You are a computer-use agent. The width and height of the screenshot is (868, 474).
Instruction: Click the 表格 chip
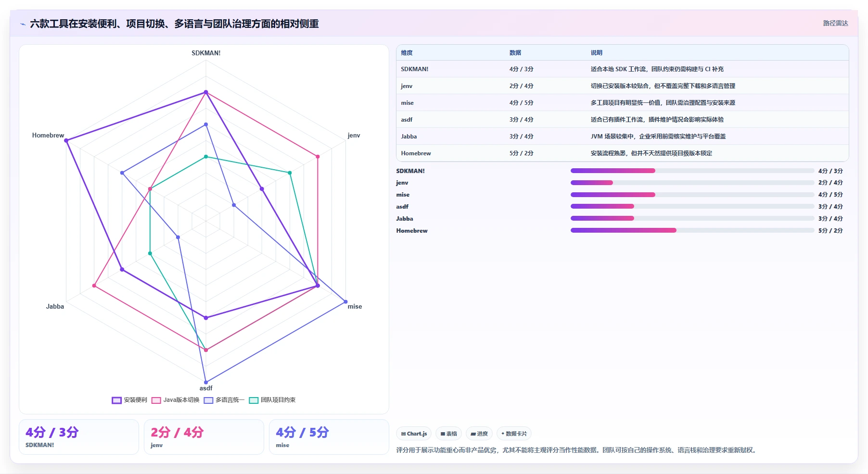(448, 434)
